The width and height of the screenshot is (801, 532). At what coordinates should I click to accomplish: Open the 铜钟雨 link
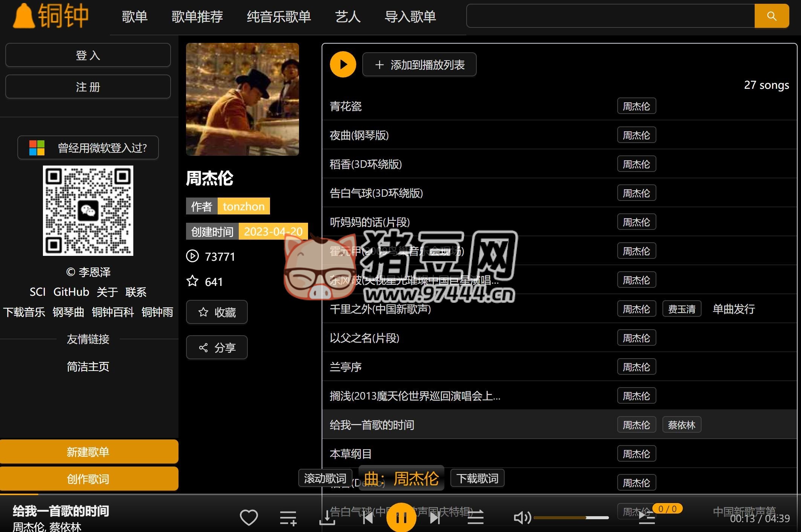click(157, 312)
